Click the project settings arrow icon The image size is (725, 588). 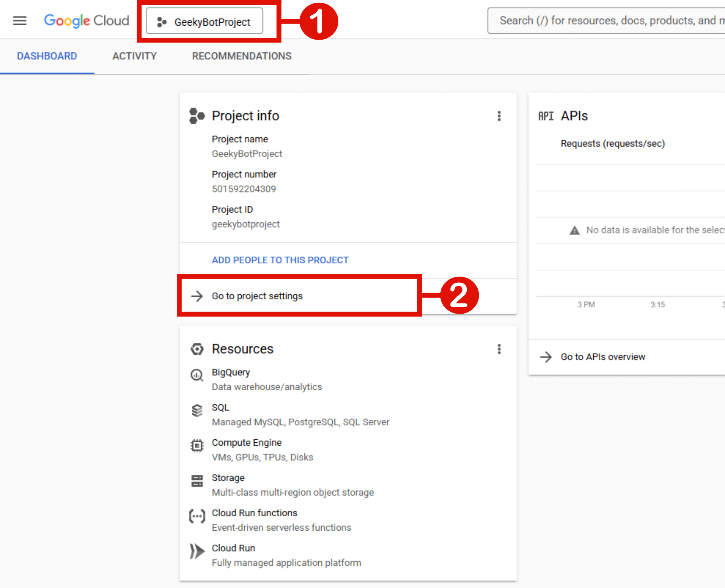[x=197, y=296]
